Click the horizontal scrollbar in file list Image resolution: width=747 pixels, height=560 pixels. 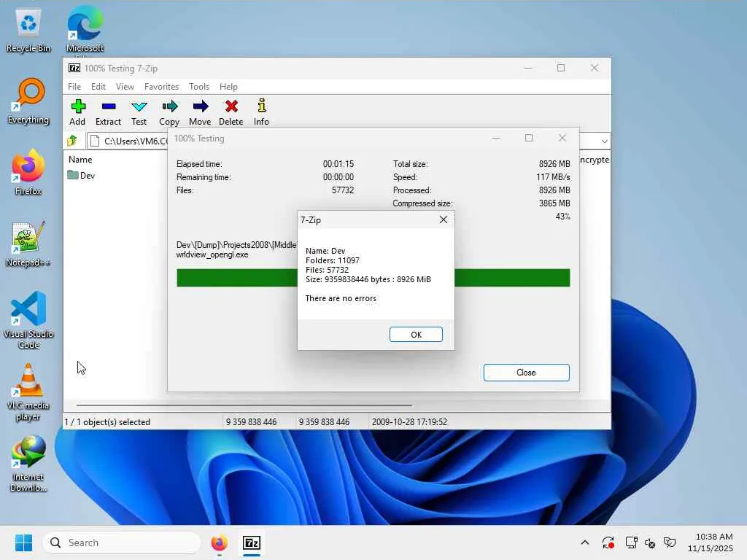[244, 405]
